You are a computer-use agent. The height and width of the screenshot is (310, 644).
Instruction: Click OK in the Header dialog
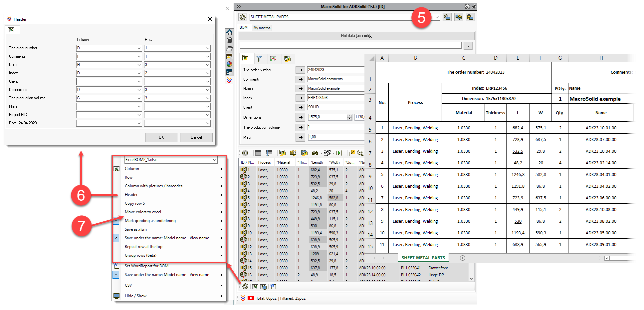(161, 137)
